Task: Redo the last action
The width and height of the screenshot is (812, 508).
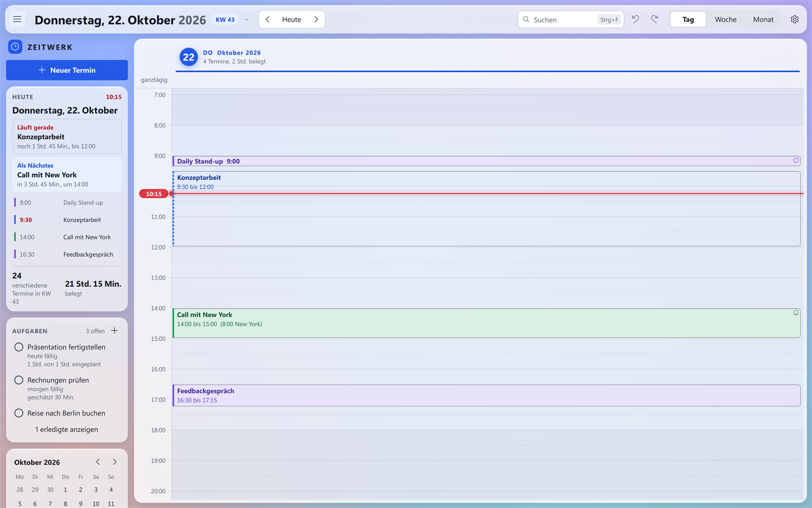Action: (x=655, y=19)
